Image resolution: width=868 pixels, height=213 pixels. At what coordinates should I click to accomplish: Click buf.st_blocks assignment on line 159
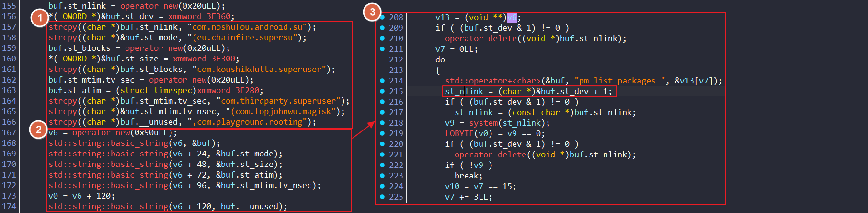(139, 48)
